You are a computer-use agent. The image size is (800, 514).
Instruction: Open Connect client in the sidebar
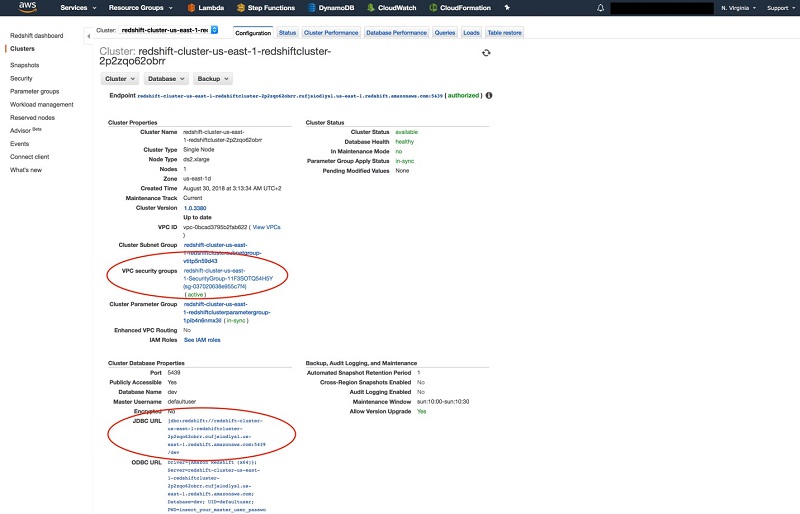(x=30, y=157)
